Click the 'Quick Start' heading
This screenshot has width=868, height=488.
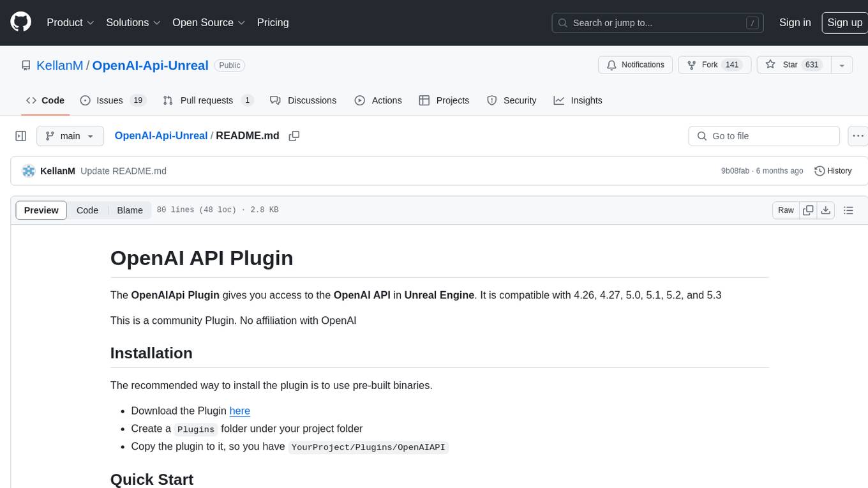152,479
